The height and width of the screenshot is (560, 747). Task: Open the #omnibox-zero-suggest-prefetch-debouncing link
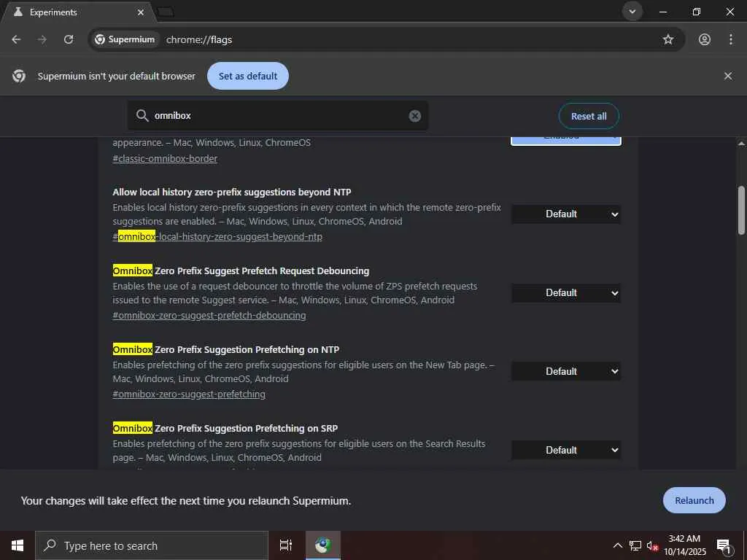[209, 315]
